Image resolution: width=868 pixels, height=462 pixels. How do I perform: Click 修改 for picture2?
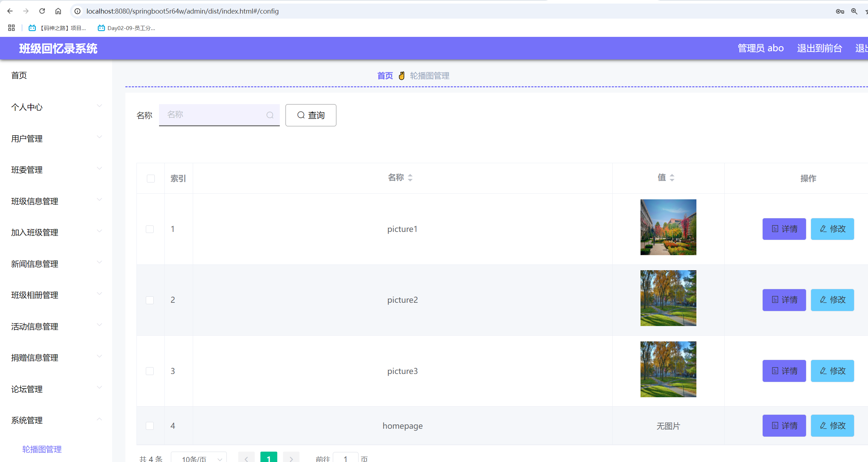click(832, 300)
